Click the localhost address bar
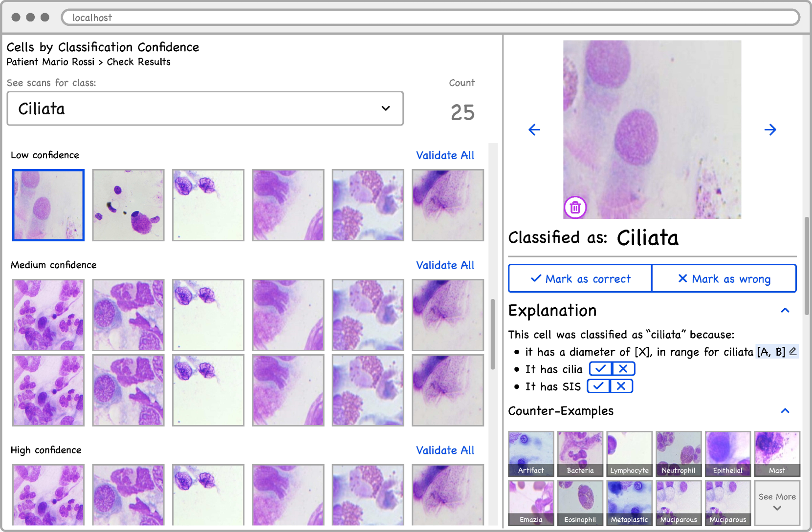812x532 pixels. pos(430,18)
